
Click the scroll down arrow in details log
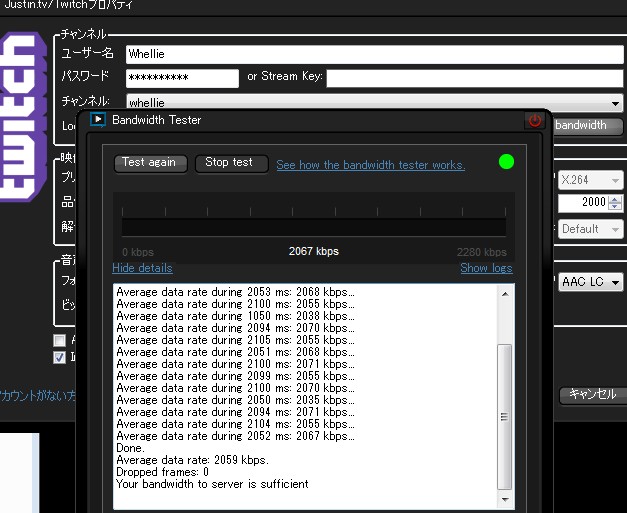point(505,499)
